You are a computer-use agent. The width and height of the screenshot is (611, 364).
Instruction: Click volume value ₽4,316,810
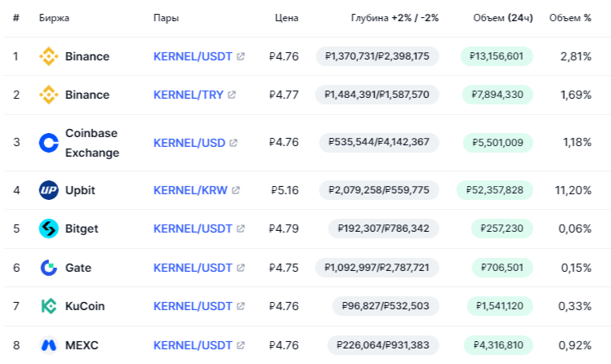tap(498, 345)
